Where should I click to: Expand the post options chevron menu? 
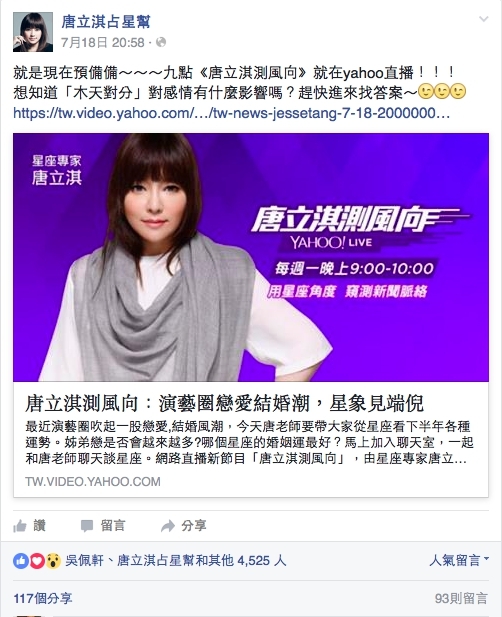click(484, 19)
